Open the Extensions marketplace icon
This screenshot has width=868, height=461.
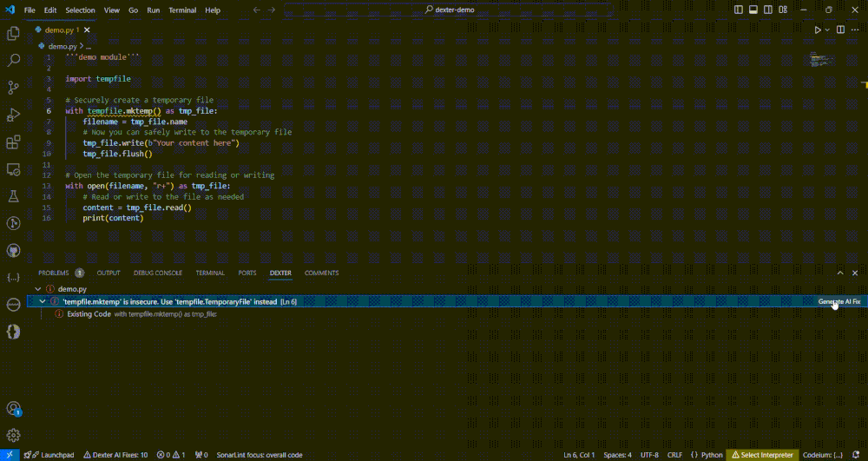pos(13,142)
